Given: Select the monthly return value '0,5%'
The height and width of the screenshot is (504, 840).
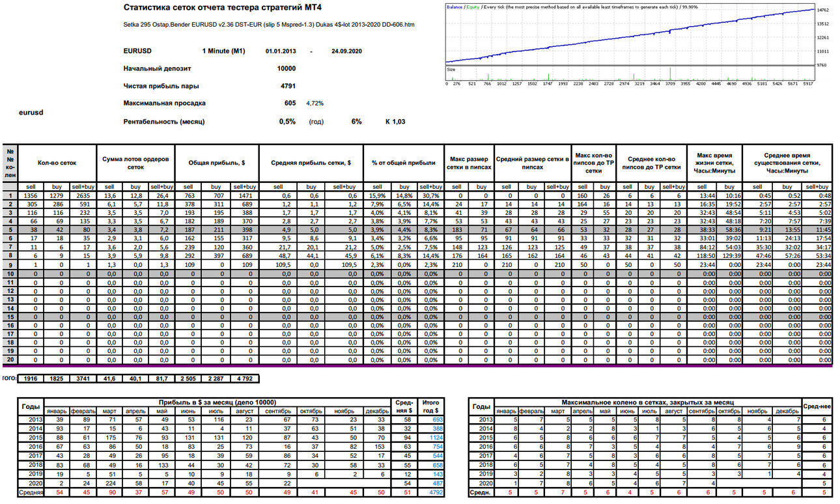Looking at the screenshot, I should (287, 122).
